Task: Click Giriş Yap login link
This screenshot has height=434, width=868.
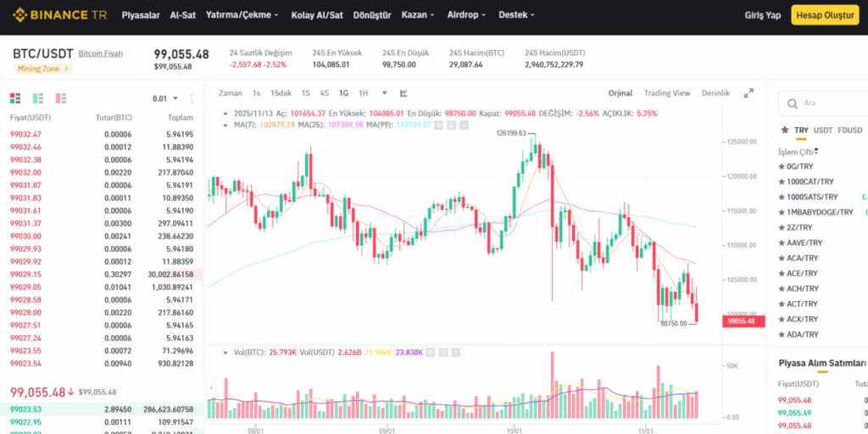Action: coord(763,15)
